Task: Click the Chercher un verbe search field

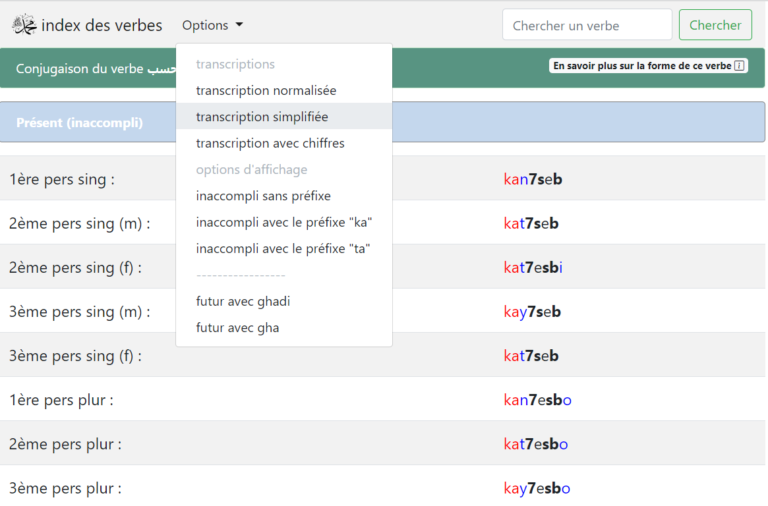Action: 587,25
